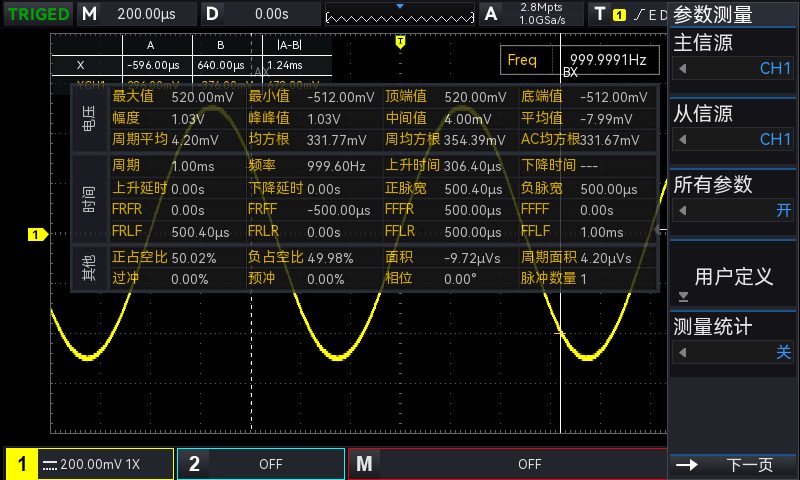Screen dimensions: 800x480
Task: Click the TRIGED status indicator
Action: [x=38, y=14]
